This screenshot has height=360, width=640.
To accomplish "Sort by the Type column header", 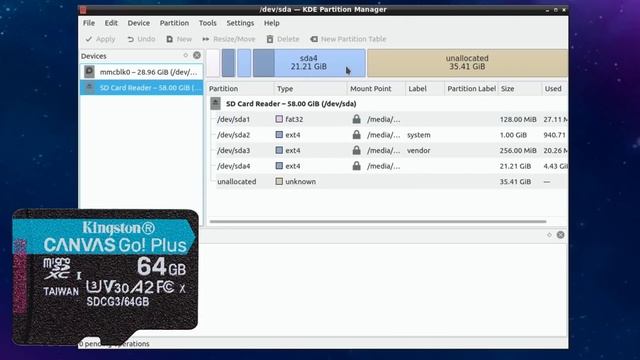I will pyautogui.click(x=310, y=89).
